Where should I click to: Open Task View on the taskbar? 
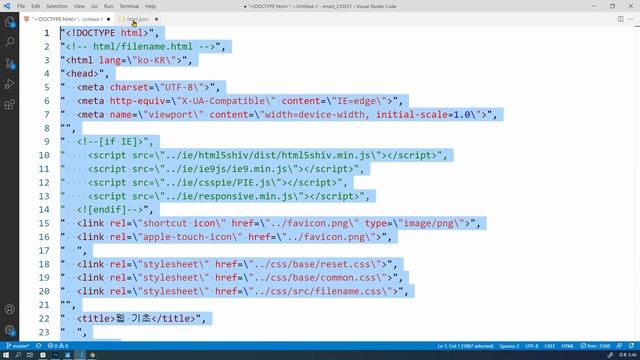tap(30, 355)
